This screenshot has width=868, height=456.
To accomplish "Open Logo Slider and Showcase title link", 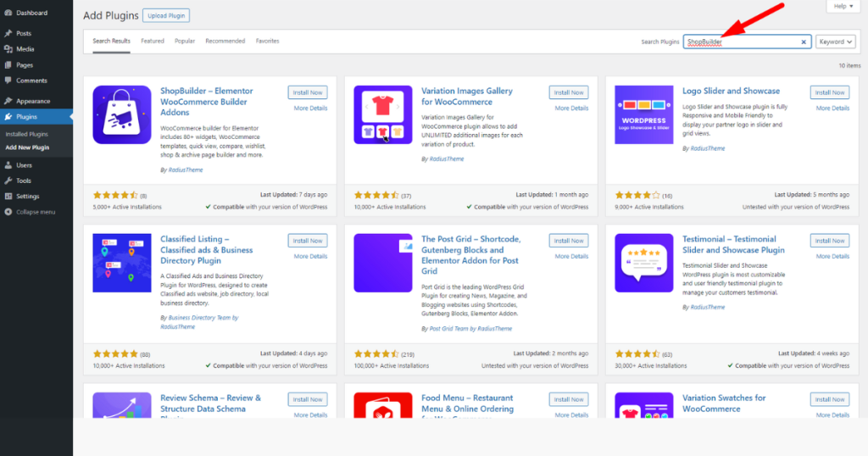I will click(x=731, y=91).
